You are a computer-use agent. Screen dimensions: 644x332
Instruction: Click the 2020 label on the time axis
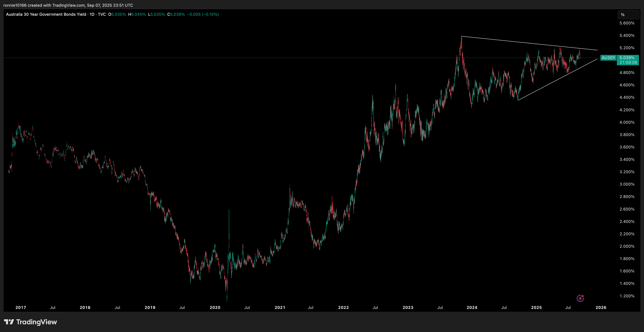click(x=215, y=308)
